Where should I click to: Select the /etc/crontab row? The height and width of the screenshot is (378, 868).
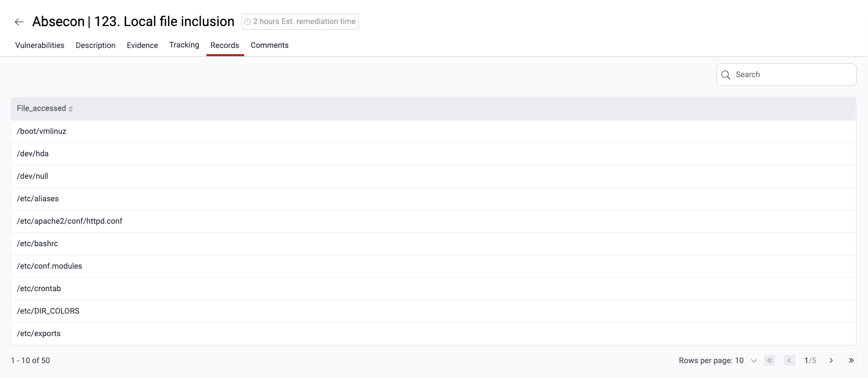coord(433,289)
